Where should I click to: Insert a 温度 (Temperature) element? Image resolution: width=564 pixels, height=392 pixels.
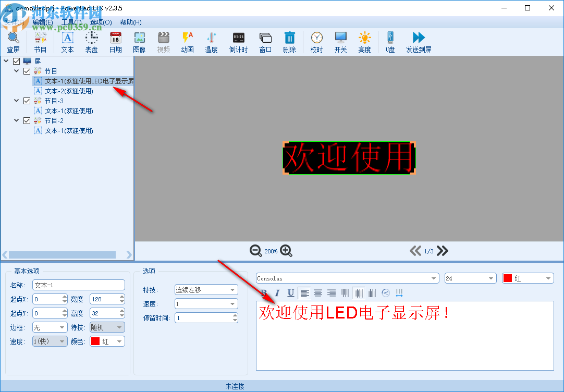coord(211,41)
